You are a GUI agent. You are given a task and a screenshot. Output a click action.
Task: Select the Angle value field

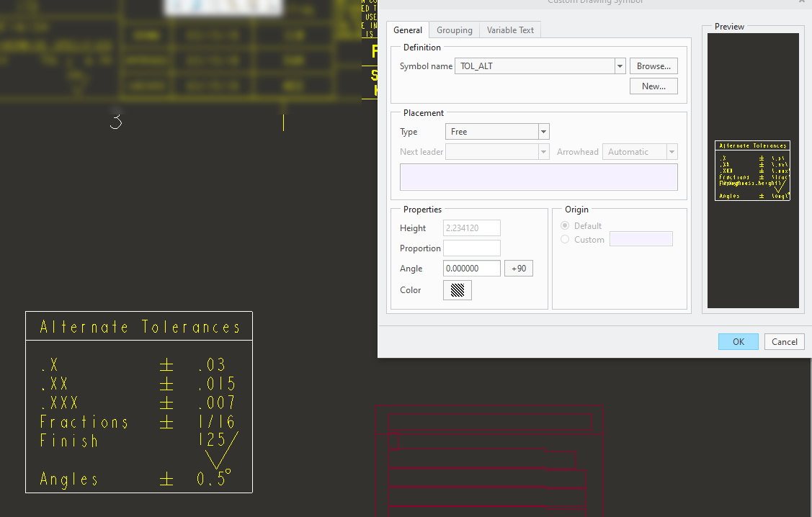pyautogui.click(x=471, y=268)
